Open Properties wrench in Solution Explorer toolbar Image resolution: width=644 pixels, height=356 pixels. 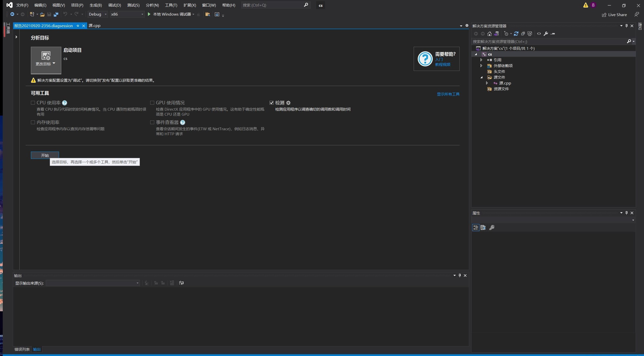click(x=546, y=34)
